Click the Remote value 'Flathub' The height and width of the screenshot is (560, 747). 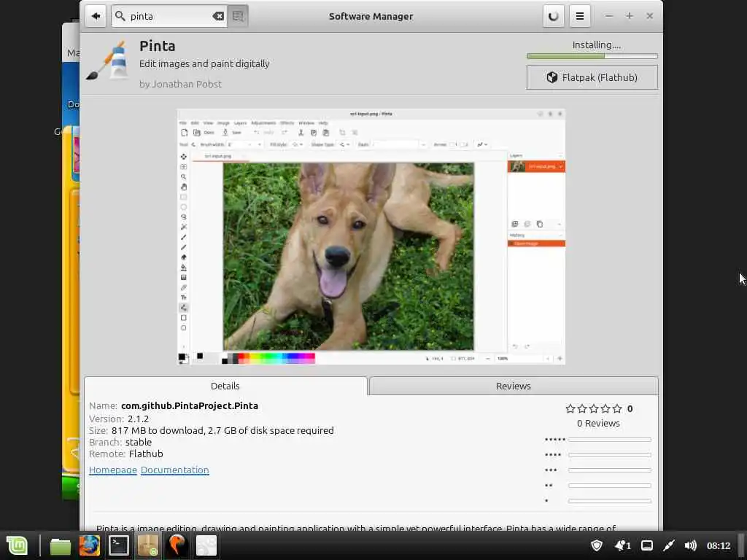[146, 454]
